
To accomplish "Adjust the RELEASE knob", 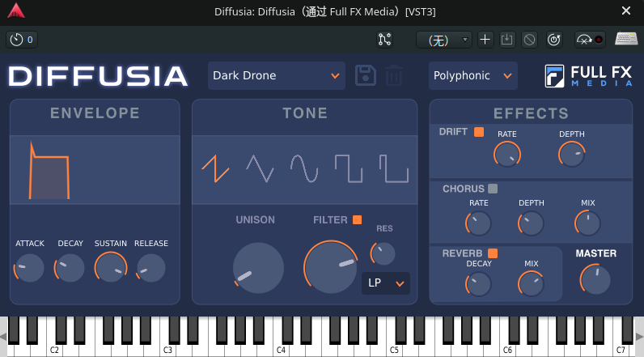I will (x=150, y=268).
